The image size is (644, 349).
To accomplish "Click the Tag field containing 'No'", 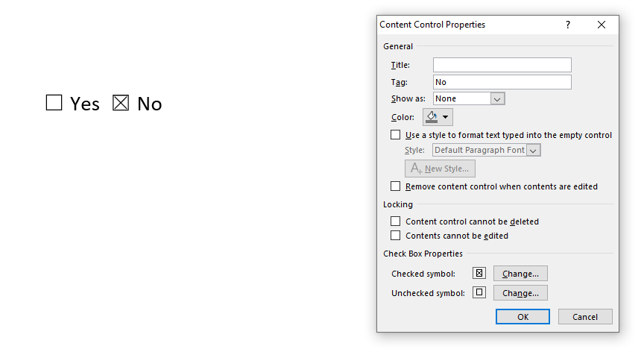I will [x=502, y=82].
